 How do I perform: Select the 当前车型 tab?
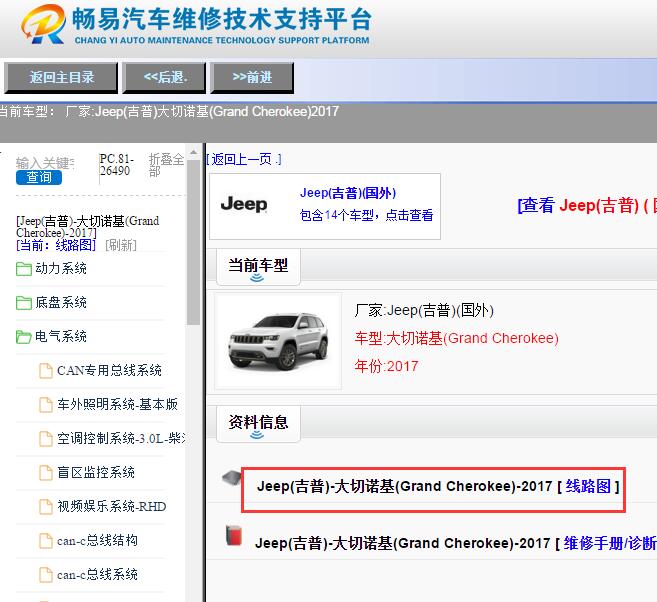pos(258,267)
